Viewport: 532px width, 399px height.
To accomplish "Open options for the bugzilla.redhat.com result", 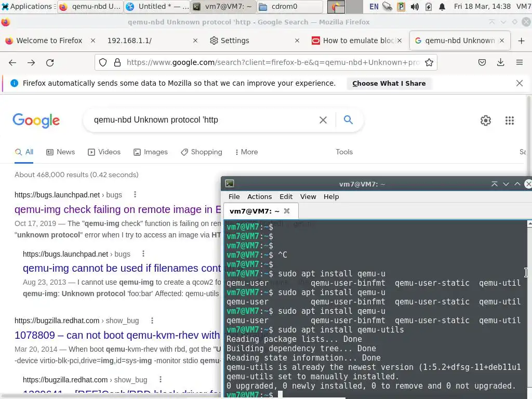I will tap(152, 320).
